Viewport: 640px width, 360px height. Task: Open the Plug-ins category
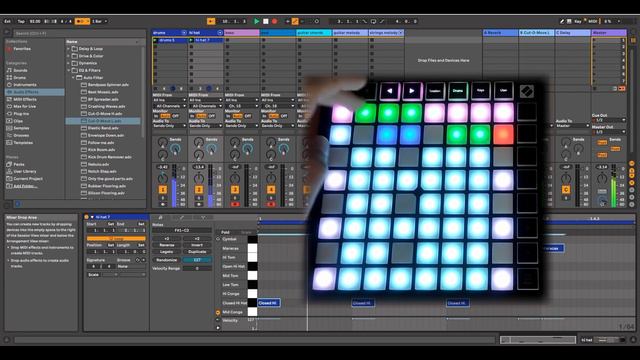pos(21,114)
